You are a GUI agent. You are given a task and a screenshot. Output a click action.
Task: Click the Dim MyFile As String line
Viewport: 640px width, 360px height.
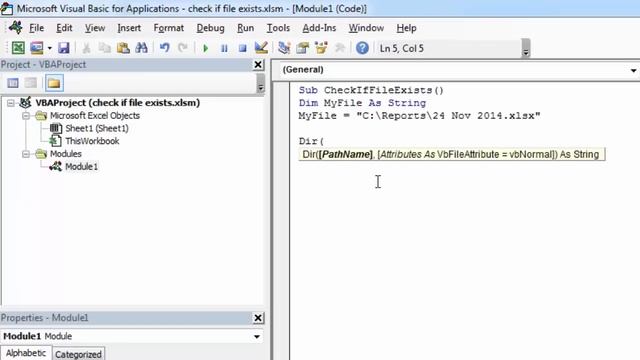[362, 103]
